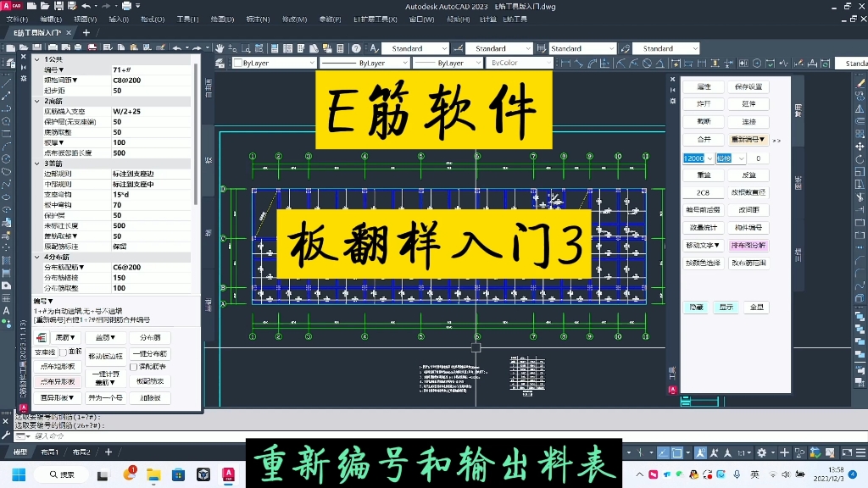
Task: Click the 合并 button in right panel
Action: pyautogui.click(x=703, y=140)
